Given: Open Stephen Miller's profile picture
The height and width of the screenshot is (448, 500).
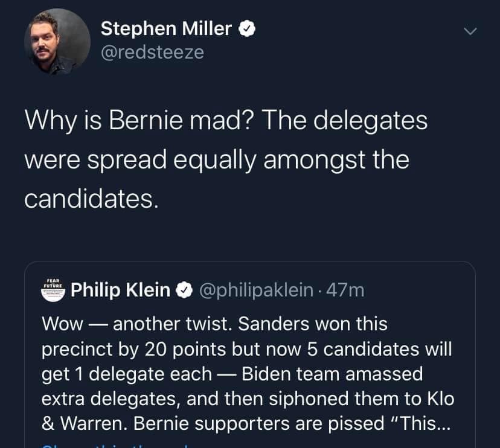Looking at the screenshot, I should [57, 42].
